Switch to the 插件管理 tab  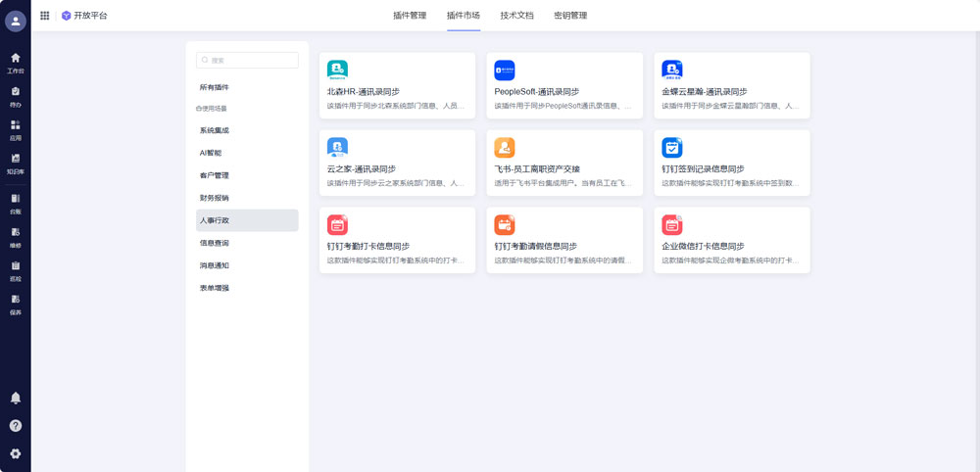click(409, 16)
